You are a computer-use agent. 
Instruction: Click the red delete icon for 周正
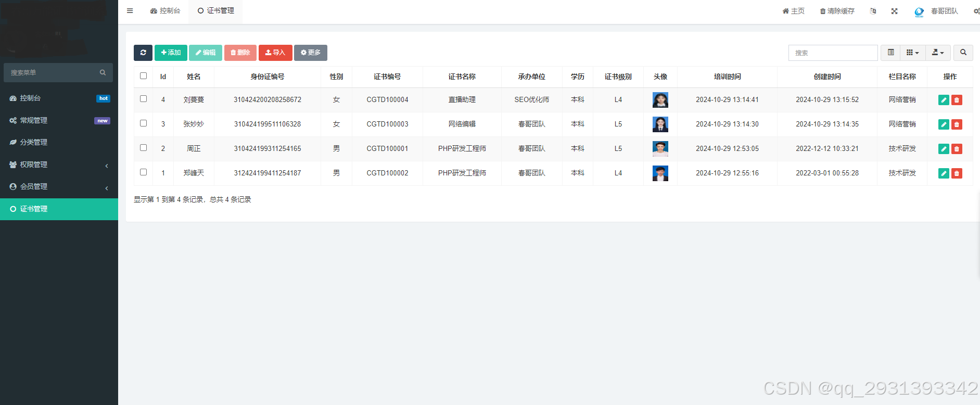point(957,149)
